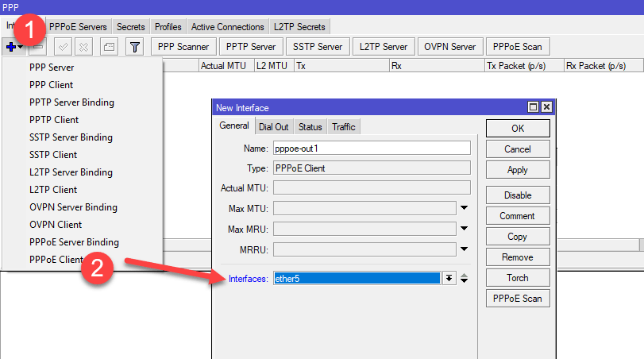Open the Active Connections tab
This screenshot has height=359, width=644.
click(x=228, y=27)
